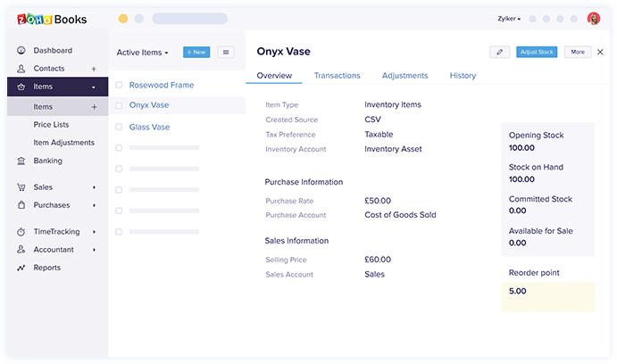Click the £60.00 selling price

pyautogui.click(x=378, y=260)
